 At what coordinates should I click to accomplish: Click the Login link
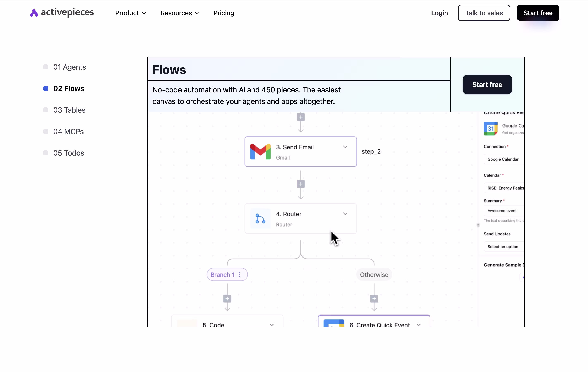click(x=439, y=13)
